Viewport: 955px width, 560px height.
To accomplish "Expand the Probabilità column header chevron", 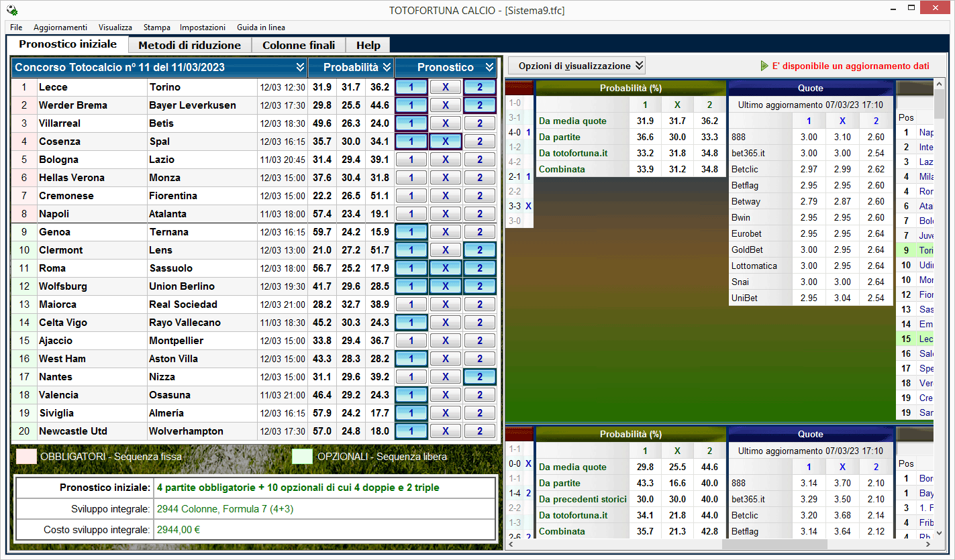I will [387, 67].
